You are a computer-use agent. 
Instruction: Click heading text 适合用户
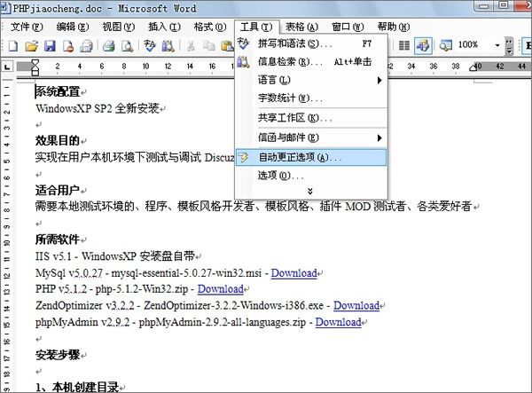coord(58,190)
